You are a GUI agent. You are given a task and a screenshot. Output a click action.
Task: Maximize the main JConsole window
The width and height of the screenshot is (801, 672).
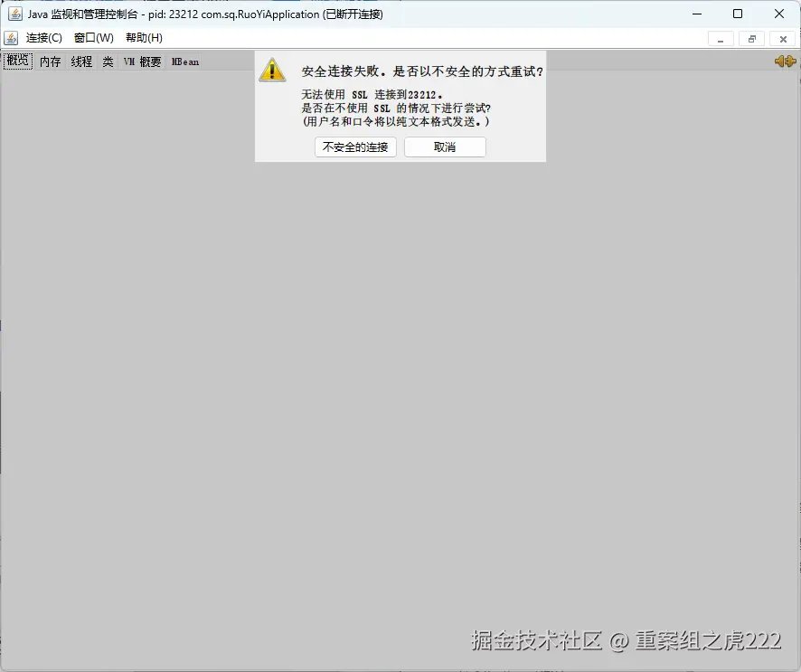pos(738,14)
